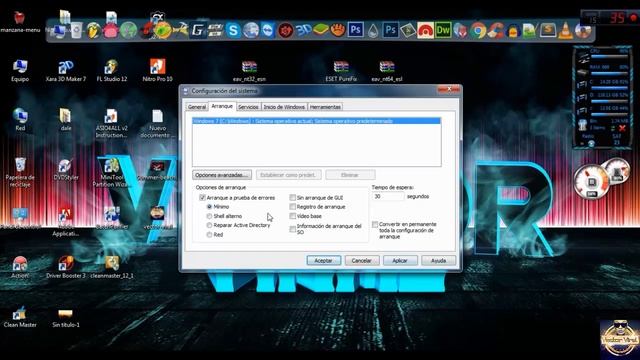Select Reparar Active Directory radio option
The height and width of the screenshot is (360, 640).
click(x=209, y=225)
